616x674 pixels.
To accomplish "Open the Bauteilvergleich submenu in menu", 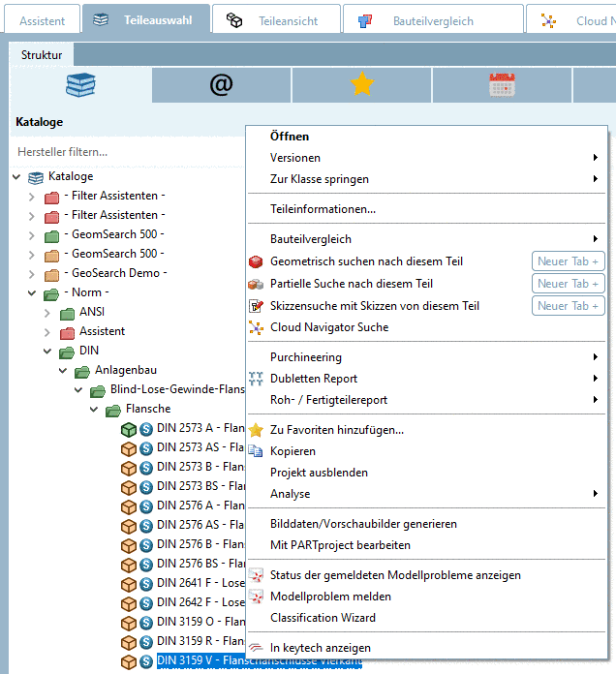I will click(x=427, y=239).
